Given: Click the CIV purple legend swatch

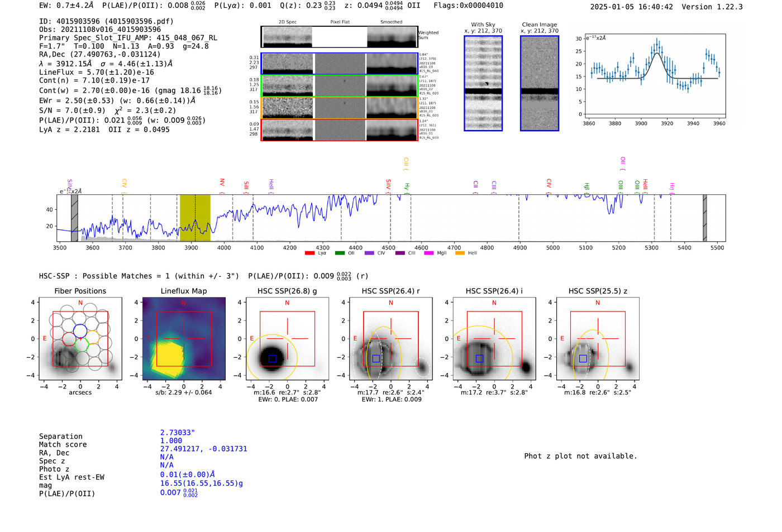Looking at the screenshot, I should point(369,253).
